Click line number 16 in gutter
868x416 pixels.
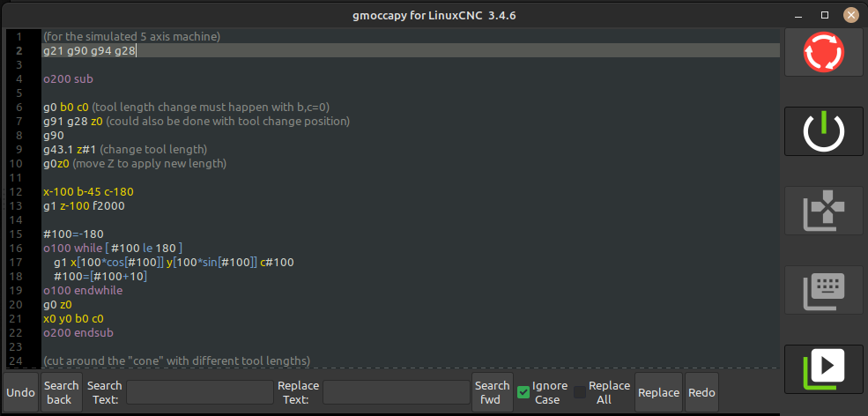[x=16, y=249]
